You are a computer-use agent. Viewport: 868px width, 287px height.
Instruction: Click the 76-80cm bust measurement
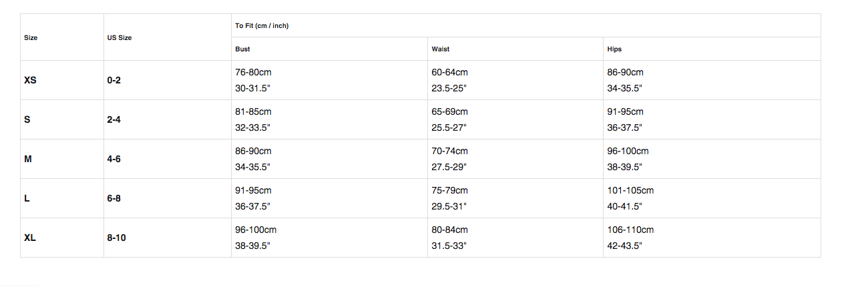pyautogui.click(x=253, y=72)
